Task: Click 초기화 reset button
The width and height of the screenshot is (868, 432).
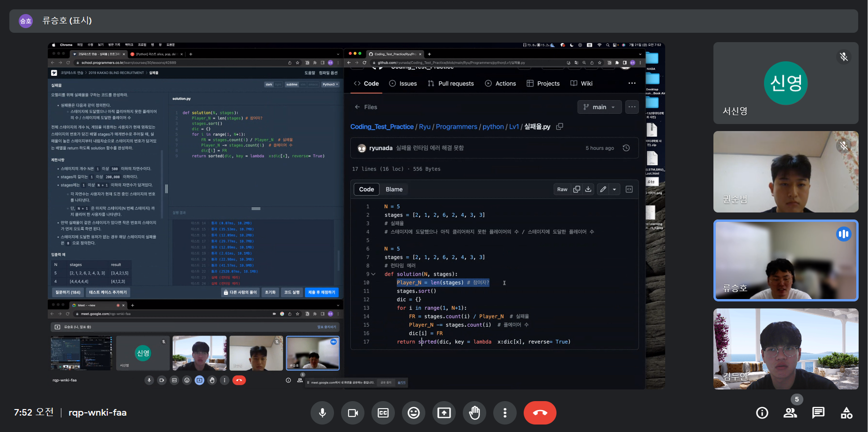Action: 270,292
